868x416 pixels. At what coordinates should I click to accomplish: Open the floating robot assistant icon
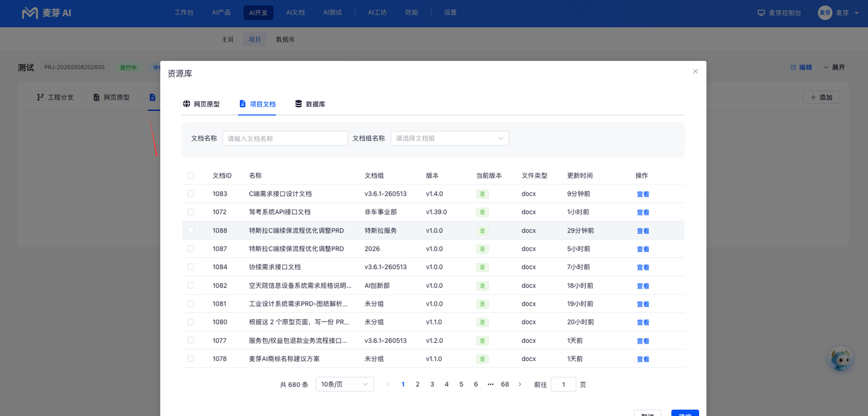(x=841, y=359)
